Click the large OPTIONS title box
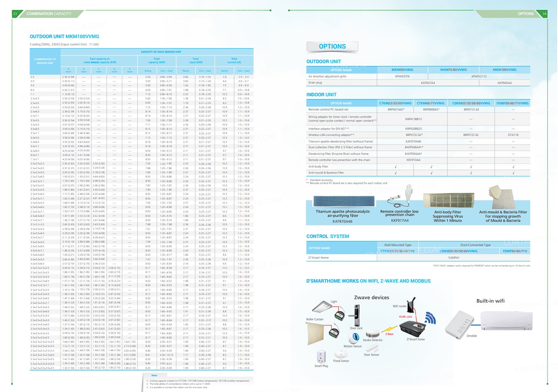This screenshot has height=392, width=558. click(x=332, y=46)
